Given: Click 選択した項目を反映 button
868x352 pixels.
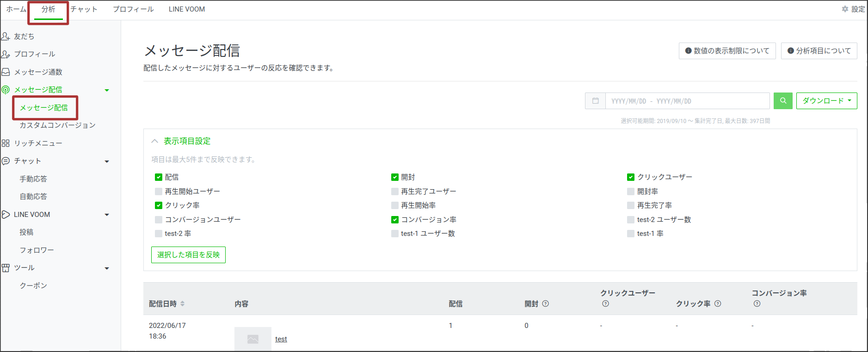Looking at the screenshot, I should point(188,255).
